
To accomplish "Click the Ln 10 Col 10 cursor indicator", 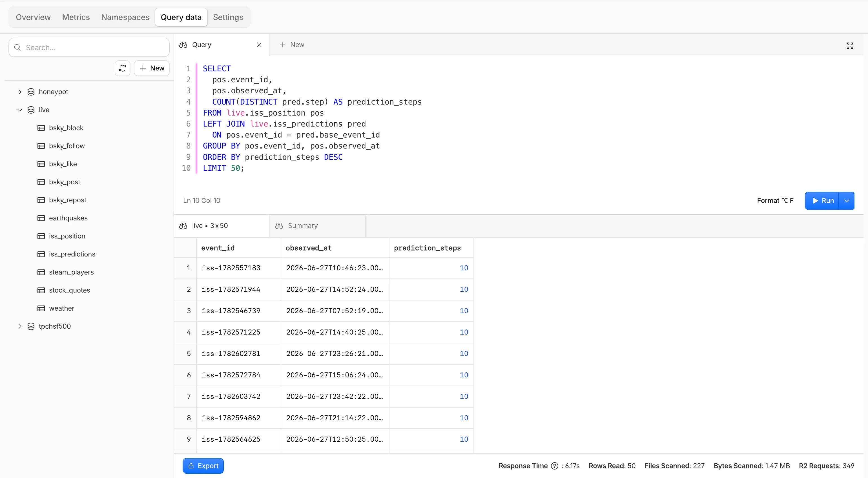I will (x=201, y=201).
